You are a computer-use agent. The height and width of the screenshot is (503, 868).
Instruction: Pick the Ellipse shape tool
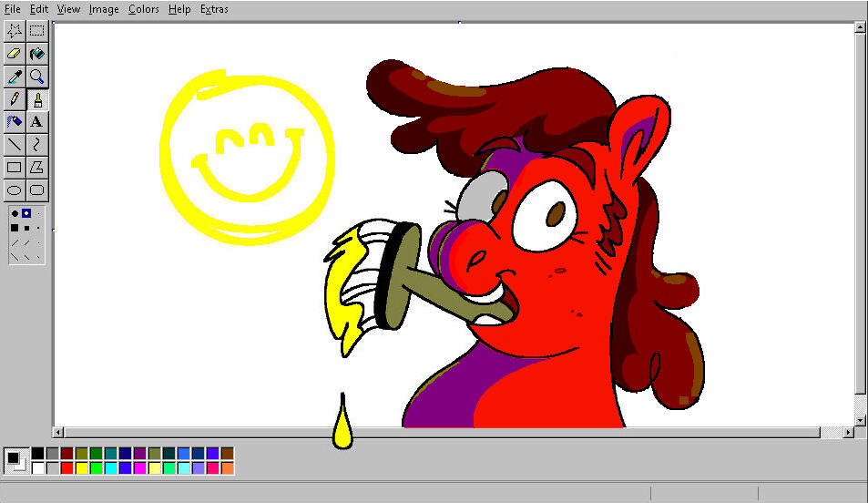(15, 190)
